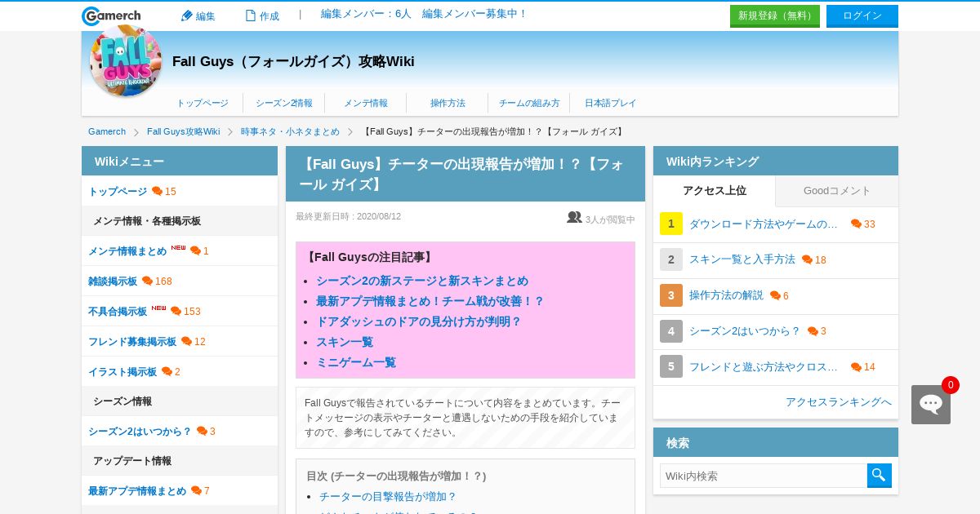
Task: Switch to Goodコメント ranking tab
Action: (837, 191)
